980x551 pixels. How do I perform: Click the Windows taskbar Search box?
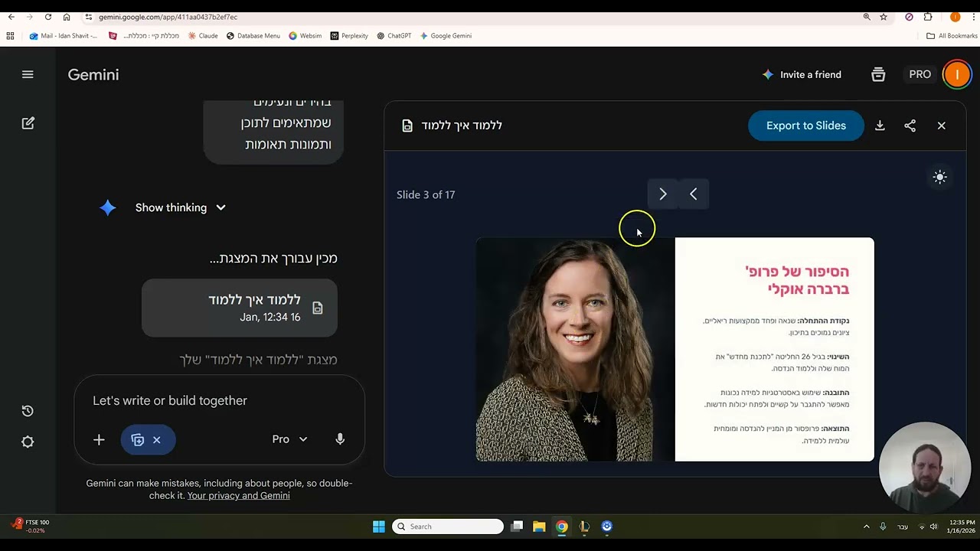[448, 527]
